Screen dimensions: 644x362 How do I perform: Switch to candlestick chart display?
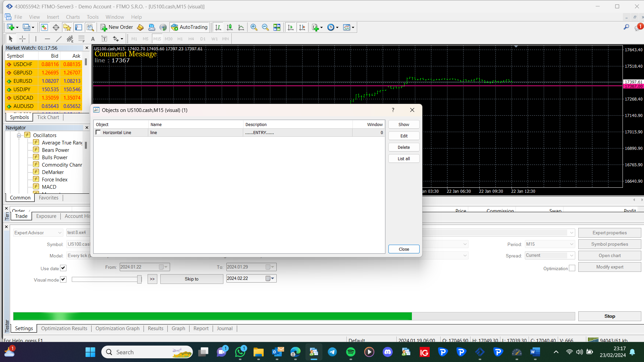(x=229, y=27)
